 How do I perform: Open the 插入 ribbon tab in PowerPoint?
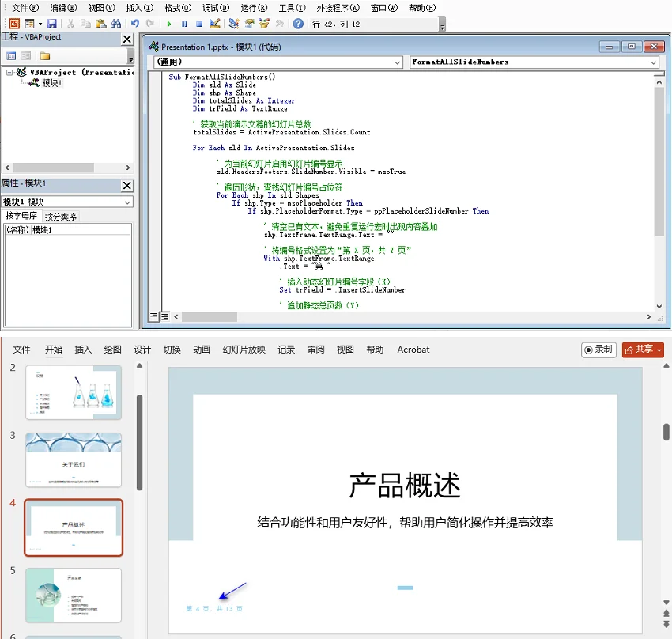(x=83, y=350)
